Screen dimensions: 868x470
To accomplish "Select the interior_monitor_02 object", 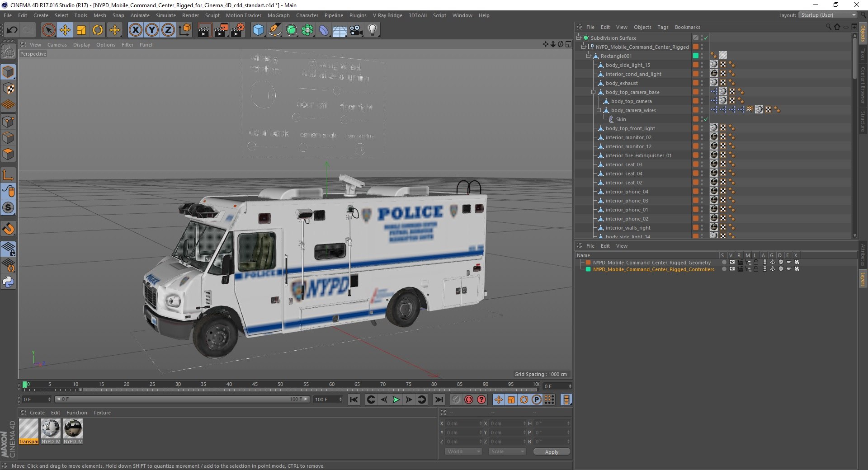I will (x=628, y=137).
